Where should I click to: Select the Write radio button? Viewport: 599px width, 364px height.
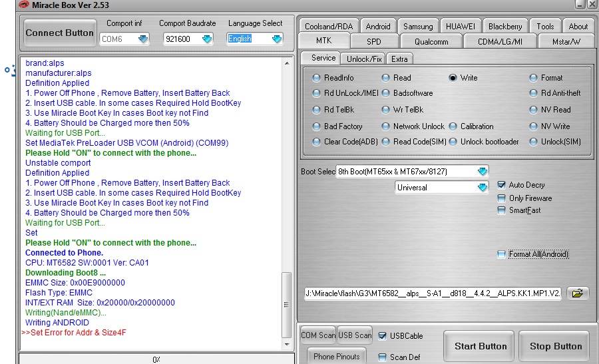[x=453, y=78]
